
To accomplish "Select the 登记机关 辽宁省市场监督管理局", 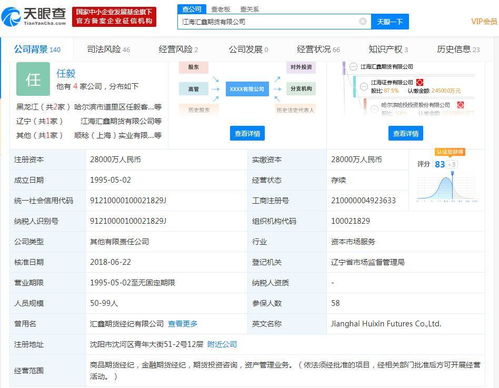I will (368, 262).
